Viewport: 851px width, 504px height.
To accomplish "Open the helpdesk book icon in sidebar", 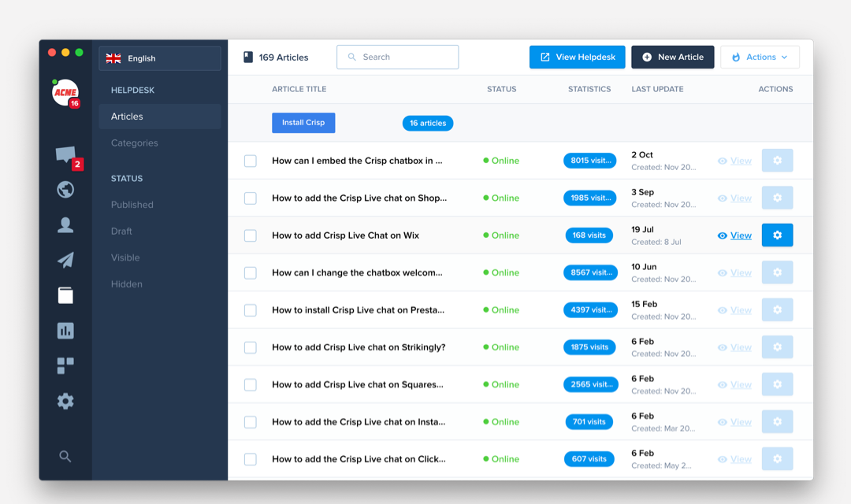I will click(65, 295).
